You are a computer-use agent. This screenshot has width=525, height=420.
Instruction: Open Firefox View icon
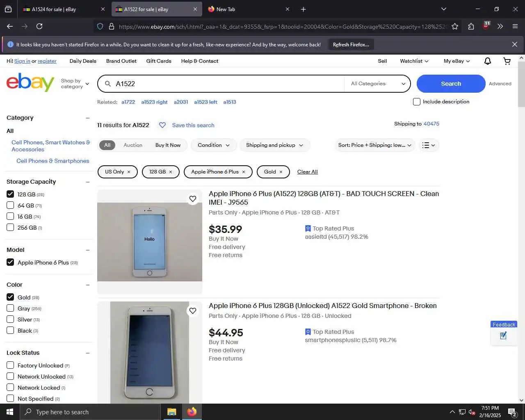click(x=8, y=9)
